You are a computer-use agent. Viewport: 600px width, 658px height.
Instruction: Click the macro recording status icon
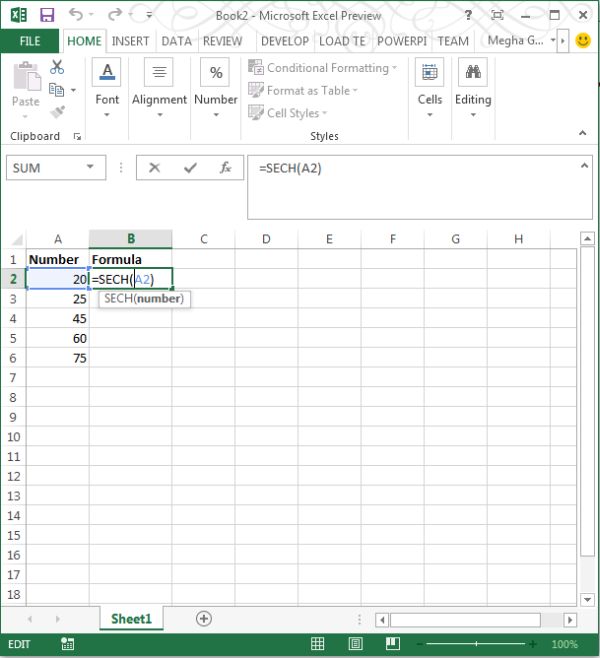point(68,644)
